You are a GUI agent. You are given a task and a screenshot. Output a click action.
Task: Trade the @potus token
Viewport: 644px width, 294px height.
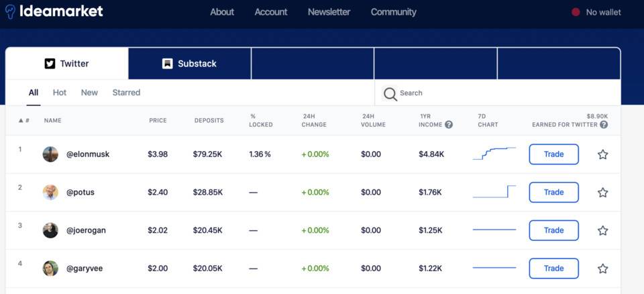(x=553, y=193)
